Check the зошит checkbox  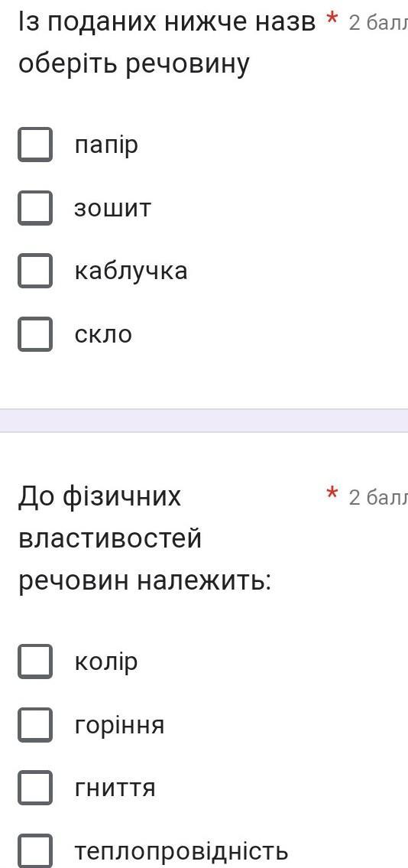(x=35, y=208)
